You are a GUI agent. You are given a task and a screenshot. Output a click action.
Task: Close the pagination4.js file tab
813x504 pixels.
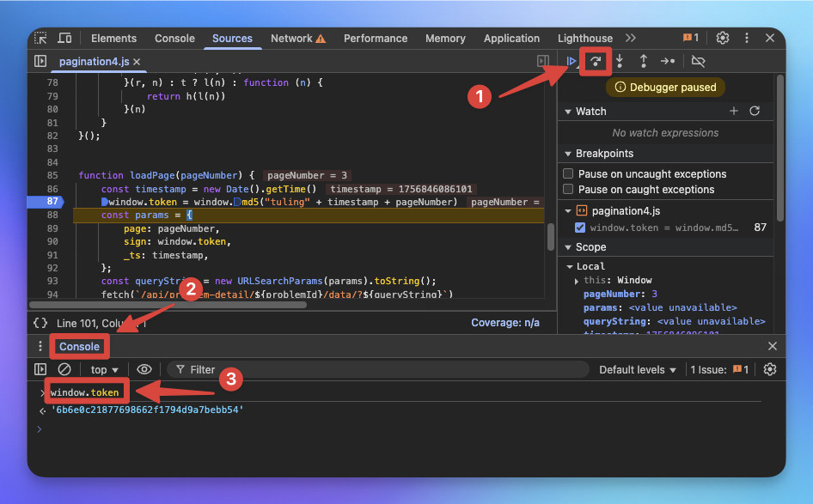tap(137, 62)
